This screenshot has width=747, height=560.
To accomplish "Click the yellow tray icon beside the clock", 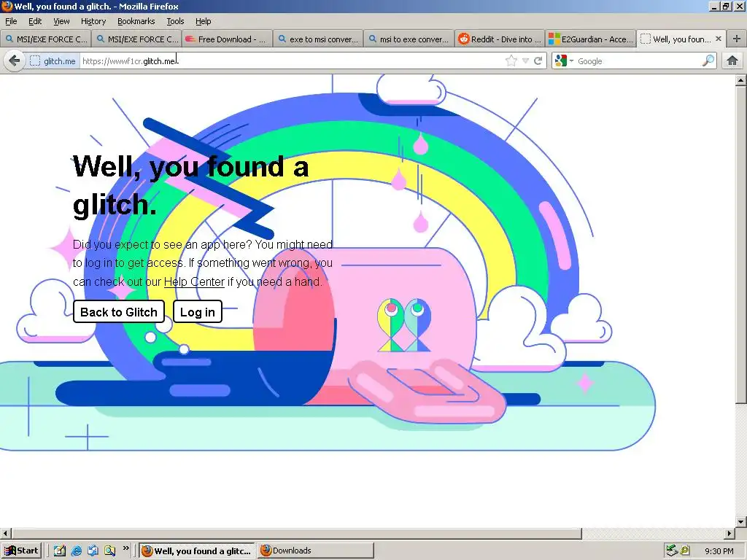I will coord(685,551).
